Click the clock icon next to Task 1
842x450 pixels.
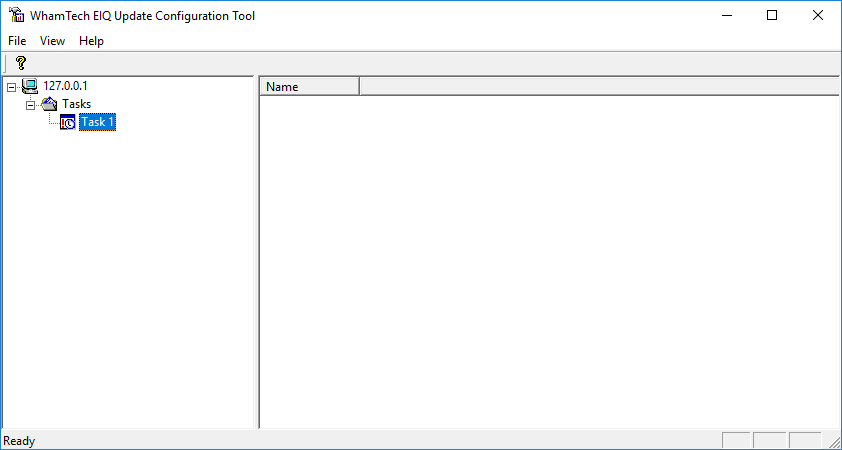pyautogui.click(x=68, y=122)
